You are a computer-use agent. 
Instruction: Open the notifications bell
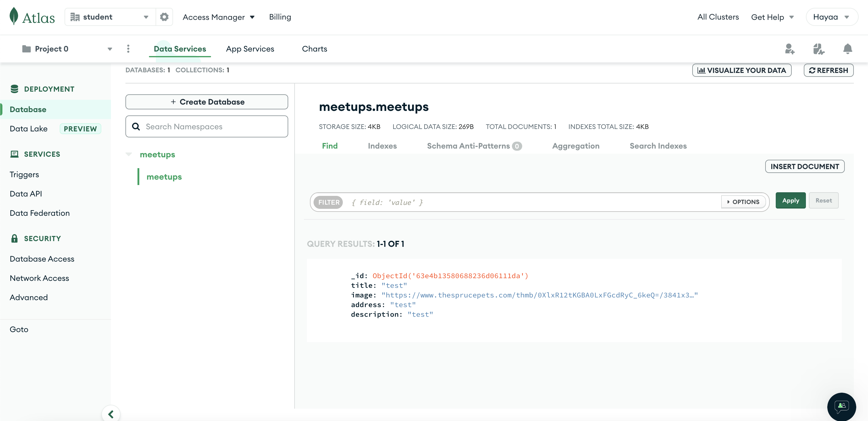tap(848, 49)
